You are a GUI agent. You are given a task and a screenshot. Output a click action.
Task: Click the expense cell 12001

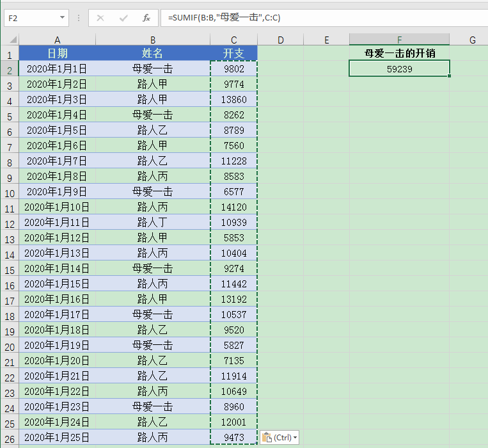(233, 422)
